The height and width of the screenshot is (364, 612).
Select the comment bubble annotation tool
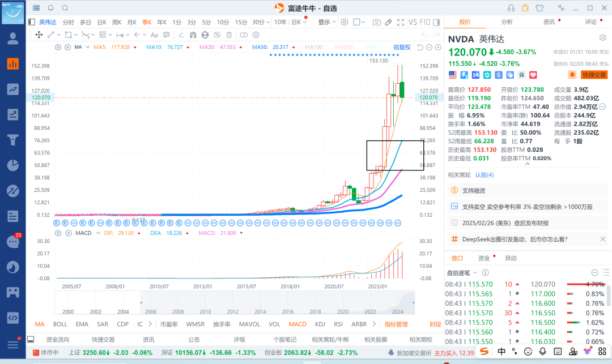click(x=166, y=35)
